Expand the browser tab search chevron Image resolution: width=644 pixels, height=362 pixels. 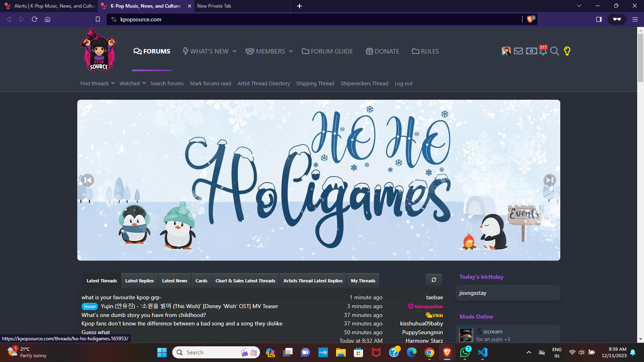tap(579, 6)
